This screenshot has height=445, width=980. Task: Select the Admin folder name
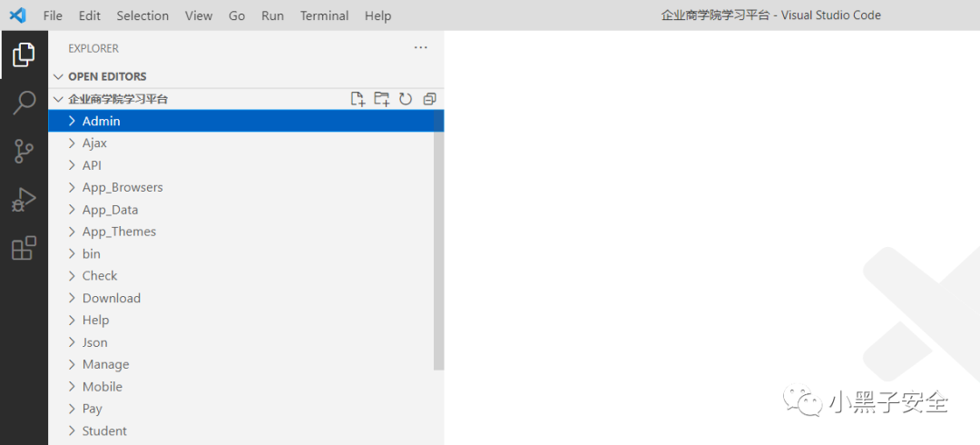tap(102, 121)
